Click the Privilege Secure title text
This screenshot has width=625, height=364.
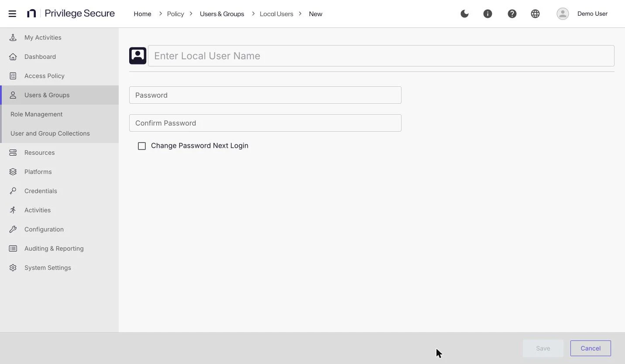tap(80, 14)
